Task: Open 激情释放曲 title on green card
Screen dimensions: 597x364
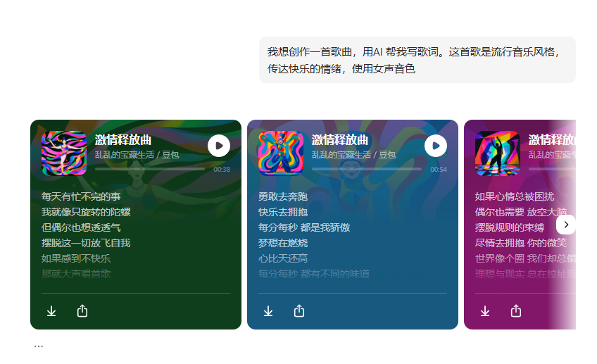Action: coord(123,139)
